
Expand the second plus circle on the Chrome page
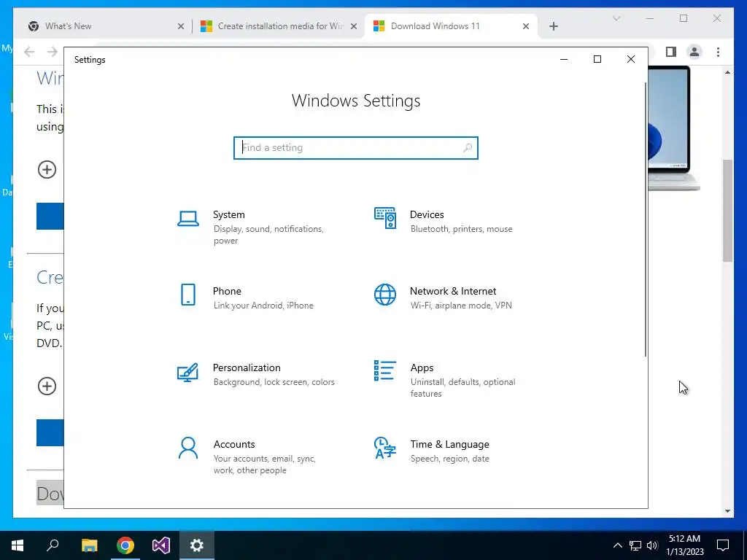(47, 386)
